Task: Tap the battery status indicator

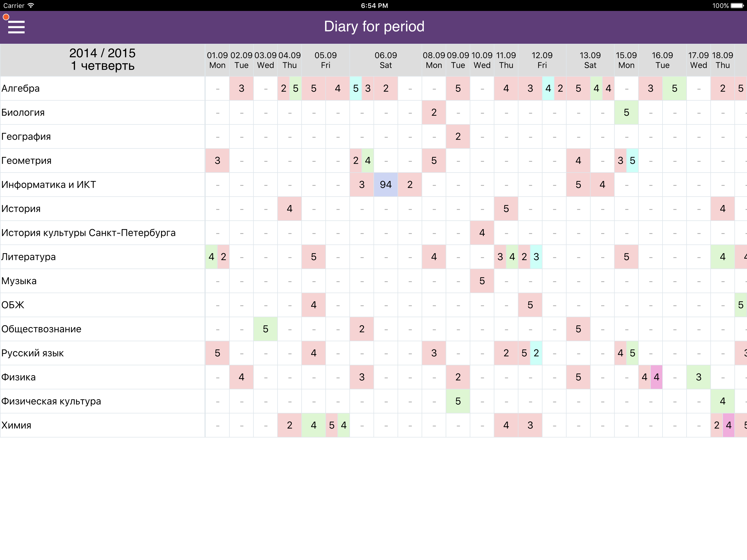Action: coord(737,5)
